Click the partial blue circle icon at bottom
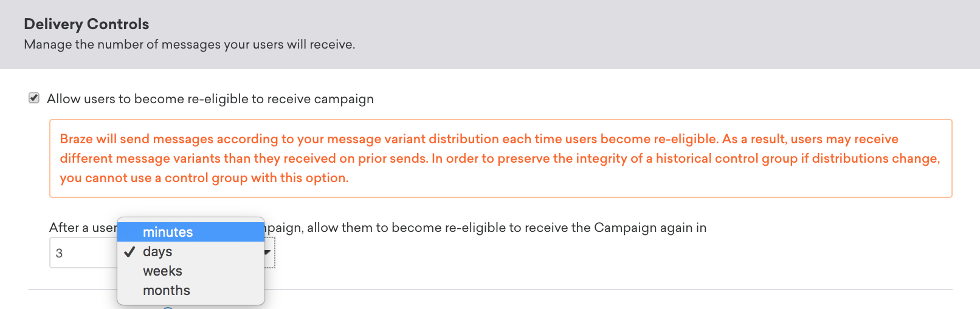The image size is (980, 309). point(168,307)
